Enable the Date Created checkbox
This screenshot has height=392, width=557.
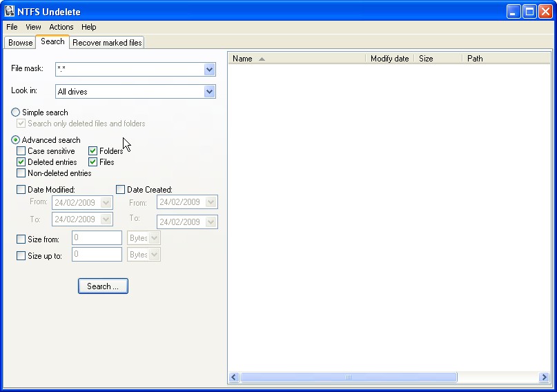tap(120, 190)
